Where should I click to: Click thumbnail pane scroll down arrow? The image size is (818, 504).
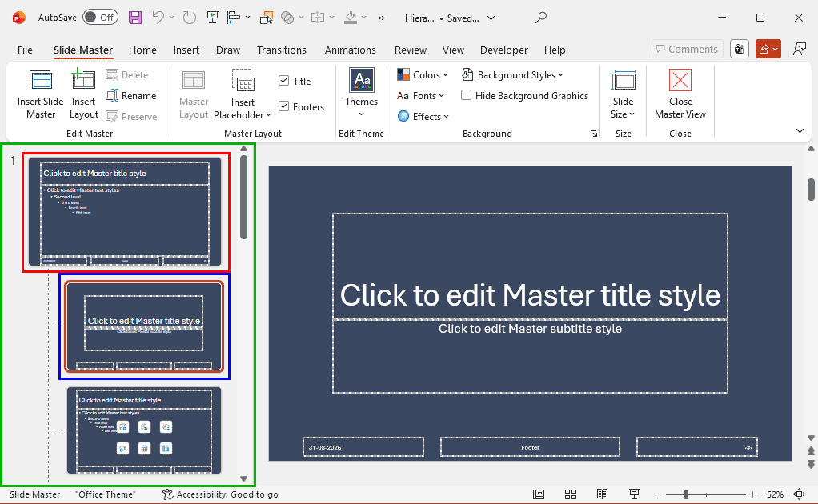coord(243,478)
